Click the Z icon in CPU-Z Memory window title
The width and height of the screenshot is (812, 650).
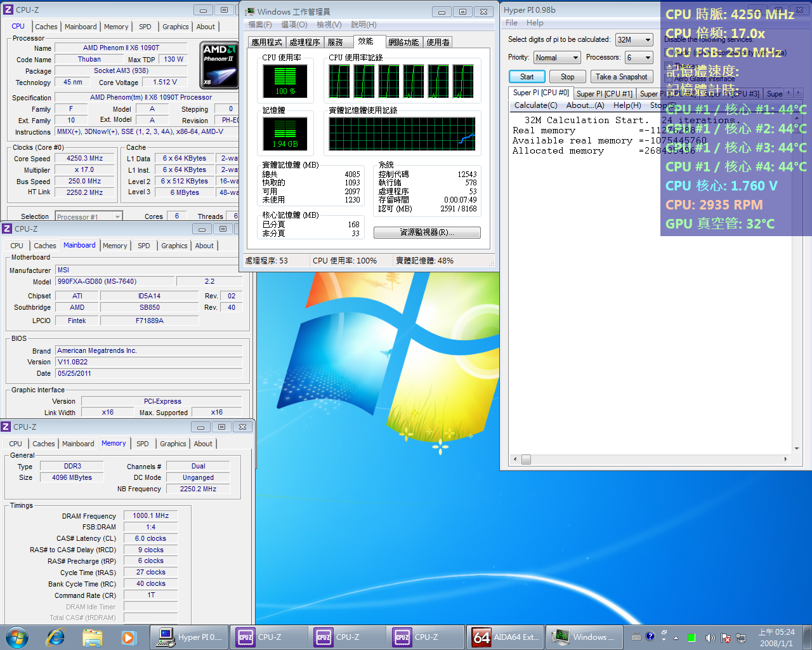coord(6,427)
